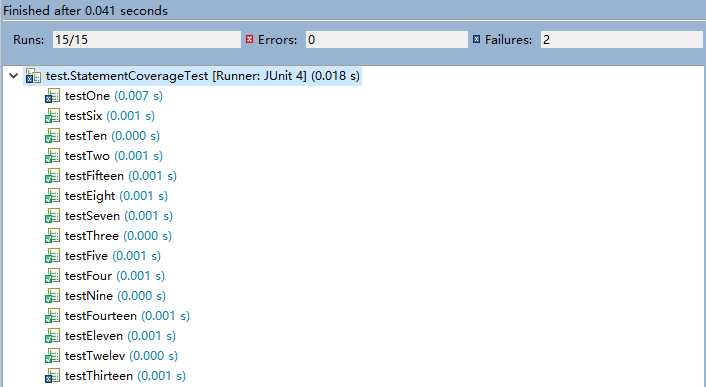Image resolution: width=706 pixels, height=387 pixels.
Task: Click the passed icon beside testEight
Action: (x=52, y=196)
